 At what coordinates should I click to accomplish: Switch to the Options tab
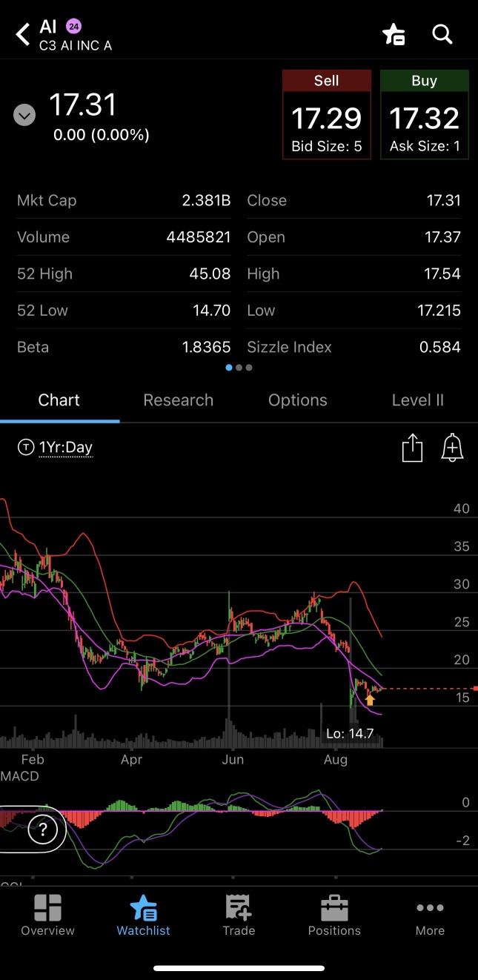click(x=297, y=400)
